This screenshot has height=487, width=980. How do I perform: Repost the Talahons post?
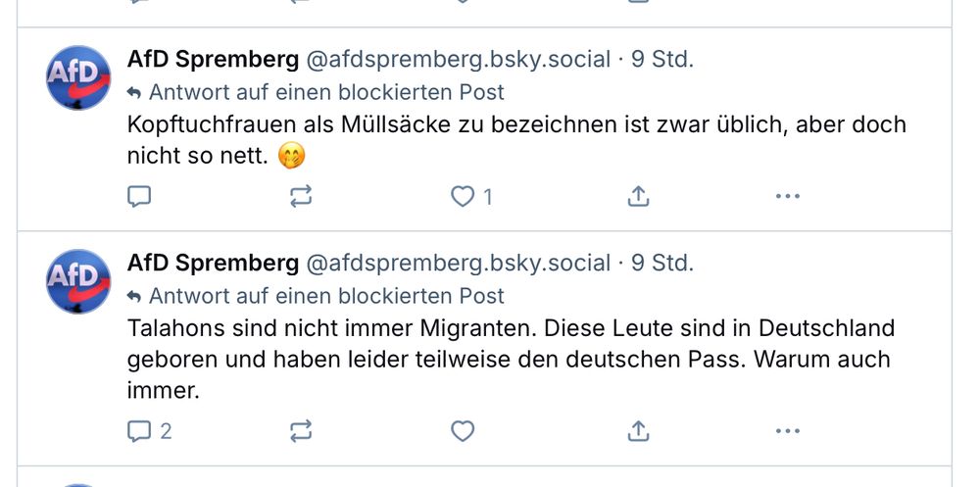(301, 431)
